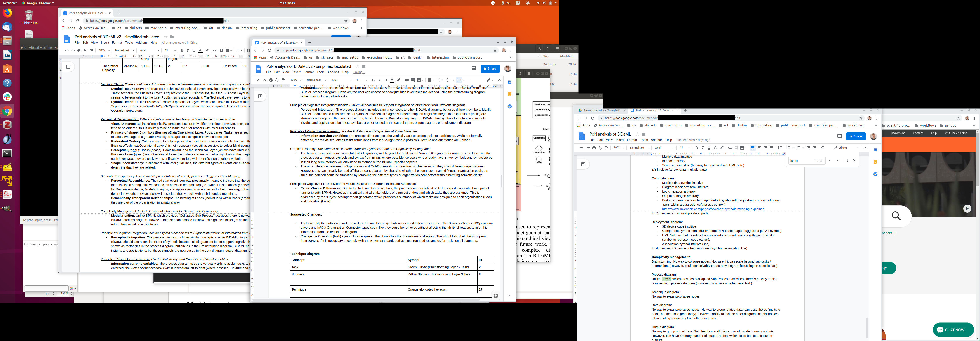Go to next 'bpmn' search match arrow
Viewport: 980px width, 341px height.
coord(837,160)
